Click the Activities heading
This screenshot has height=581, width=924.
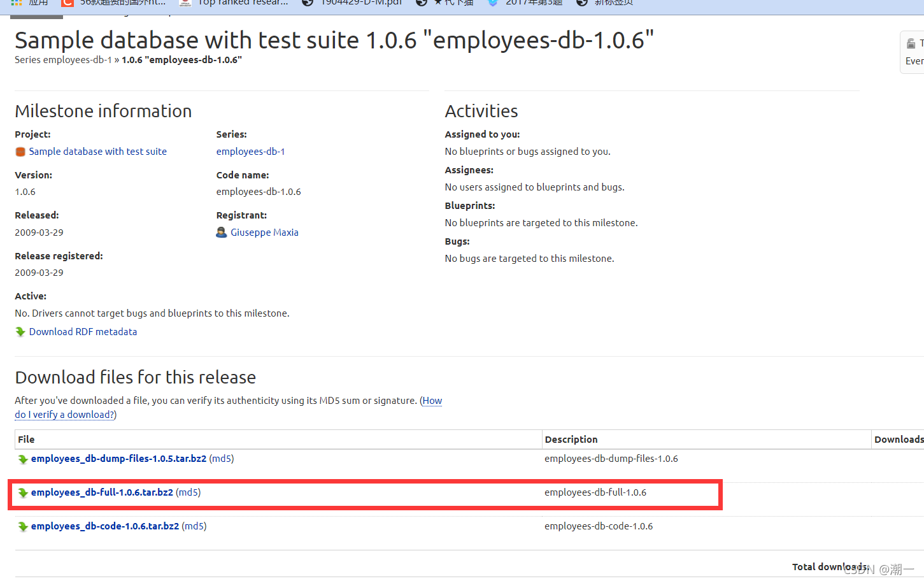tap(481, 111)
